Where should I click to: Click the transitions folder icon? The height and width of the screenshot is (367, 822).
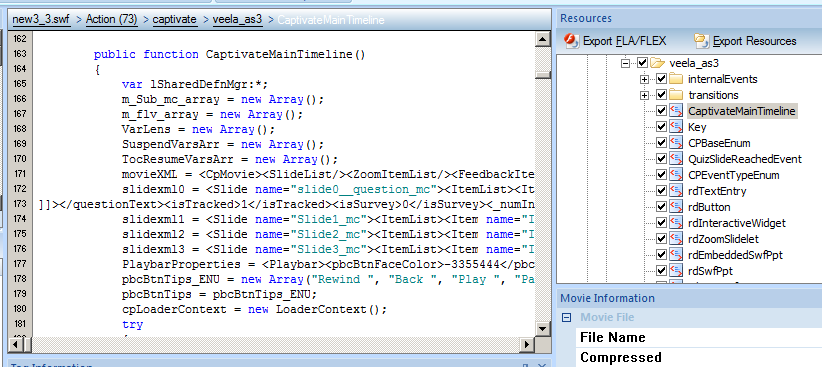[676, 95]
